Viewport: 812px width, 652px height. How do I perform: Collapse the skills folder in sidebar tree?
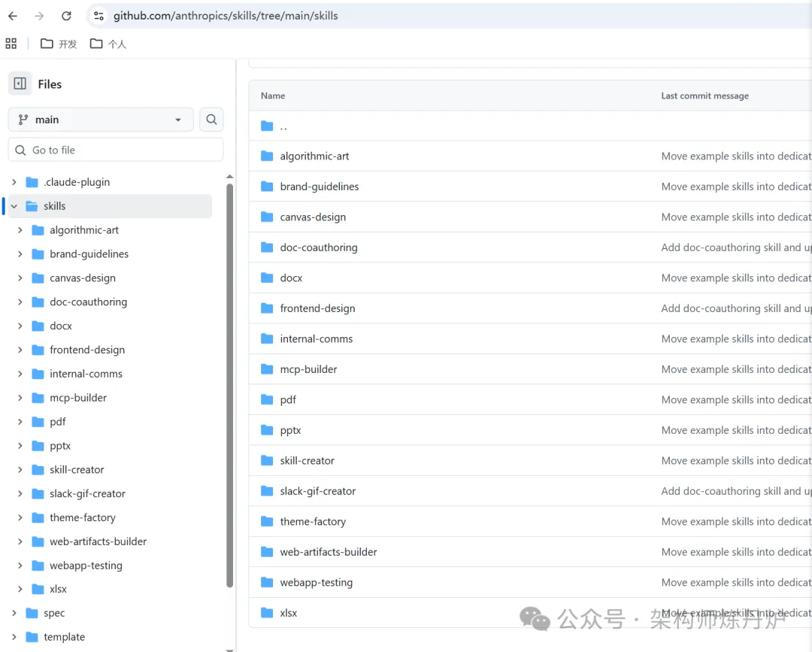click(x=14, y=206)
